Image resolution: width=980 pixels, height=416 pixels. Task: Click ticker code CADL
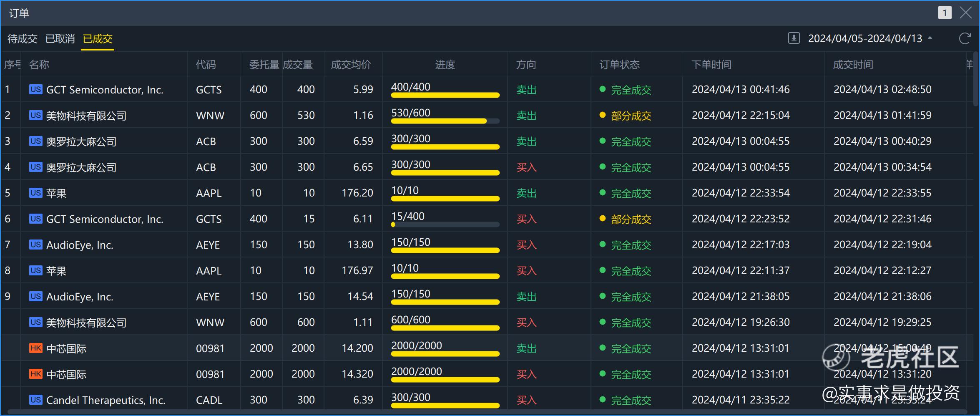(x=209, y=400)
